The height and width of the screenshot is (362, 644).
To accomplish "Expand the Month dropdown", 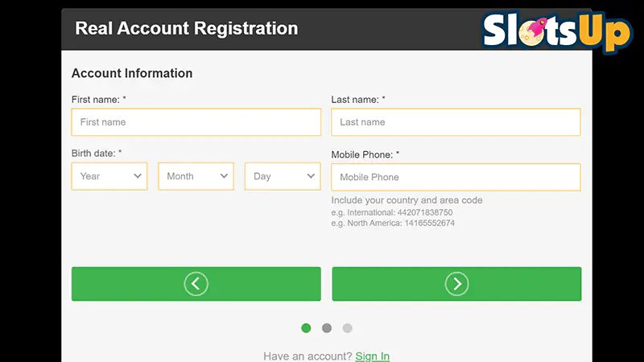I will pos(196,176).
